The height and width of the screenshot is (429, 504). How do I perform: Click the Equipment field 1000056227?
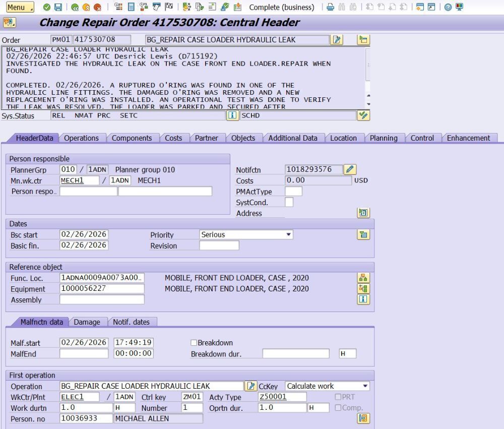(102, 288)
